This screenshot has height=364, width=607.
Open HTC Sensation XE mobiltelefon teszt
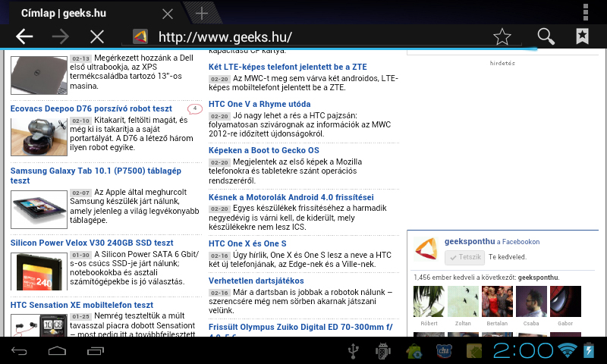[82, 305]
